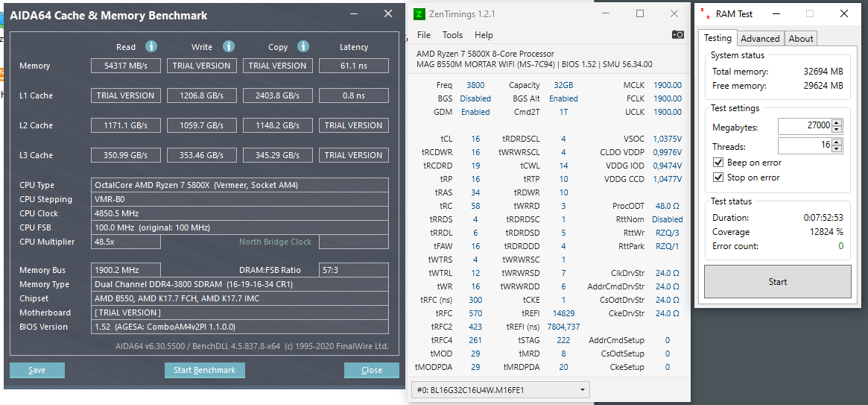Click the VDDG CCD 1,0477V value
The height and width of the screenshot is (405, 868).
(667, 179)
